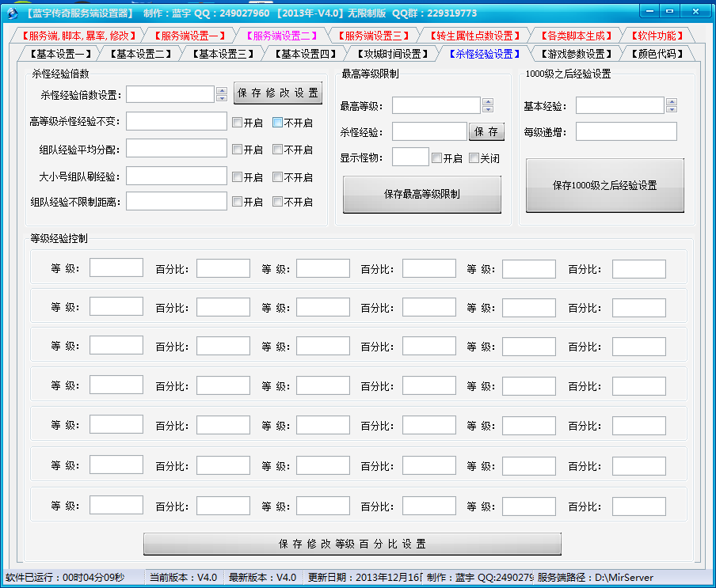Viewport: 716px width, 588px height.
Task: Click the 保存 button beside 杀怪经验 field
Action: (x=486, y=131)
